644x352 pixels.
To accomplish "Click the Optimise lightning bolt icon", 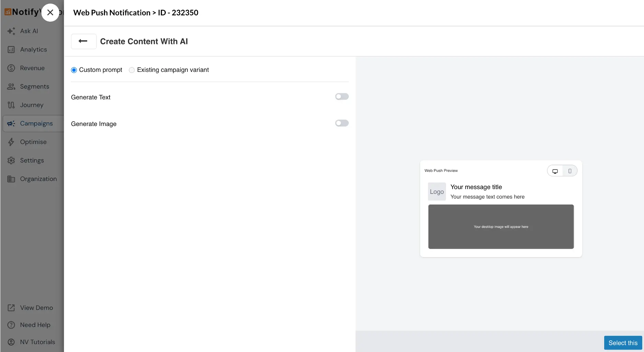I will click(11, 142).
